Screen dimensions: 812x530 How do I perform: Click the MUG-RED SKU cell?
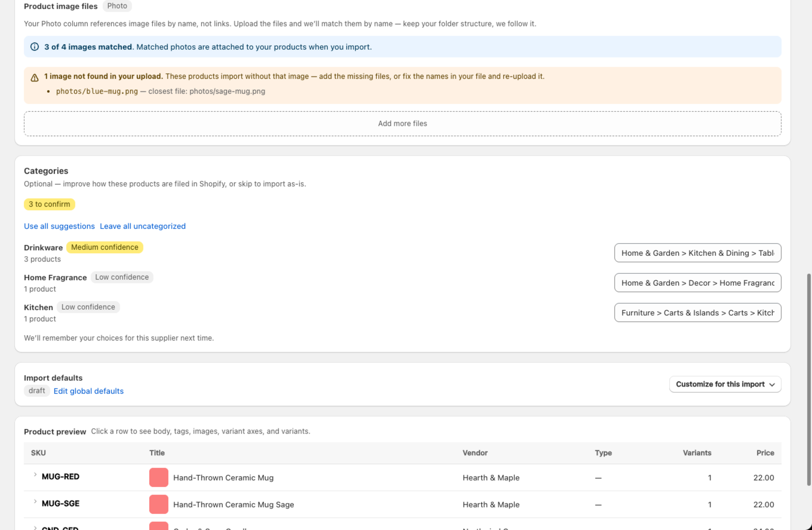[x=60, y=477]
